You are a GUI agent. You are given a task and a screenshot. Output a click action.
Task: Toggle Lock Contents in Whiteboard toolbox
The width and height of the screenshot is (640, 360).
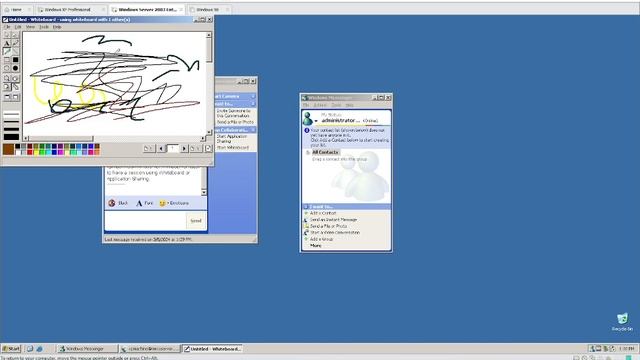[7, 87]
